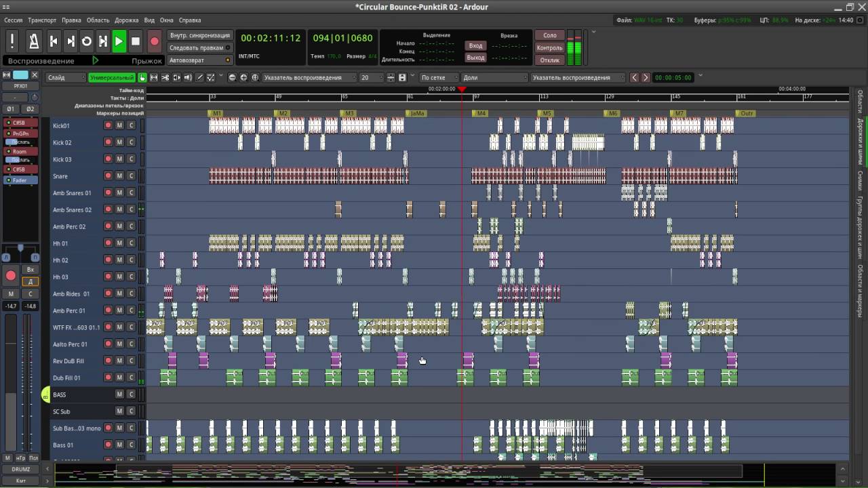The image size is (868, 488).
Task: Solo the Bass 01 track
Action: [x=131, y=445]
